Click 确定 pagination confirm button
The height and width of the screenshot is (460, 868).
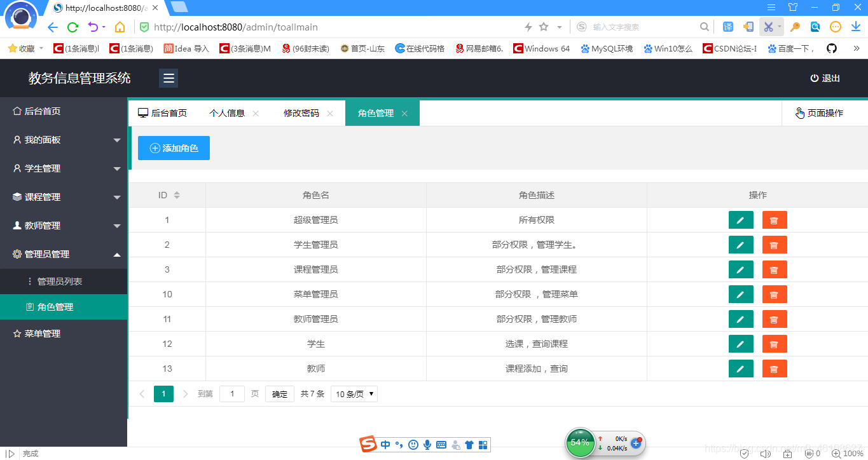280,394
